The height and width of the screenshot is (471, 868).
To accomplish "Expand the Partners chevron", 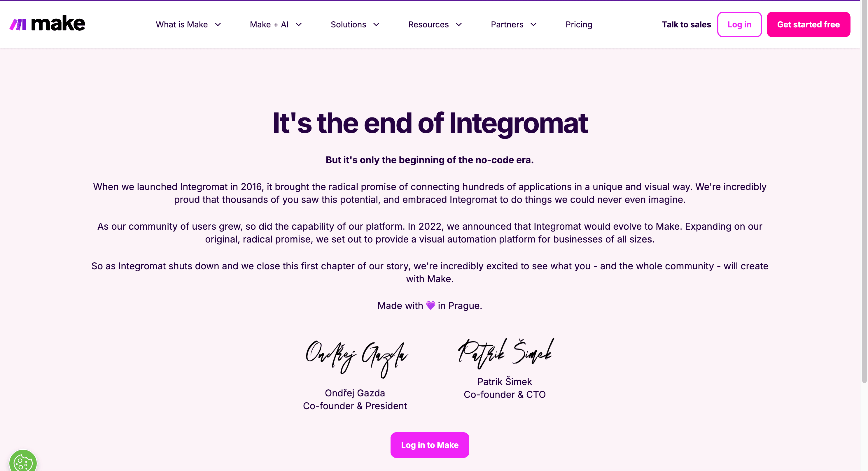I will pyautogui.click(x=533, y=24).
